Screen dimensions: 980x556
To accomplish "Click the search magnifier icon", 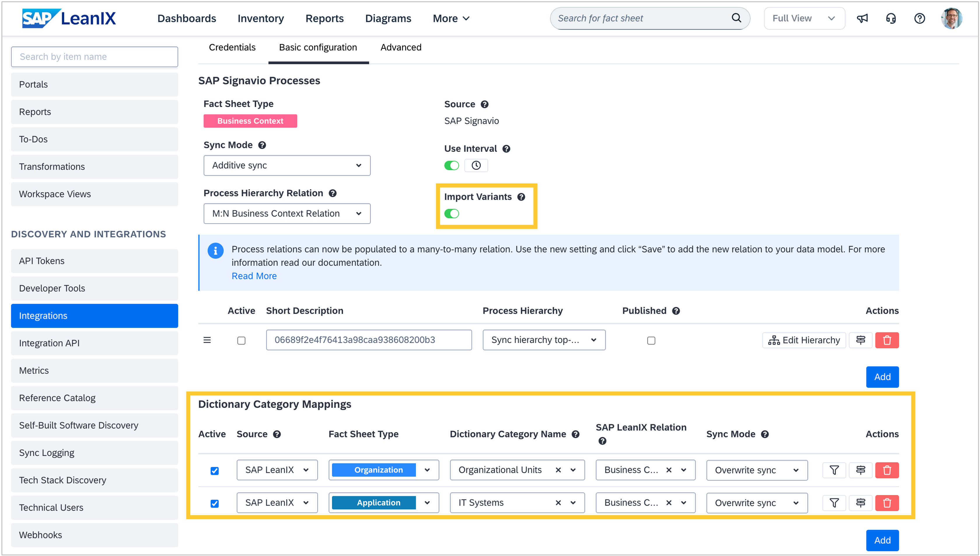I will pos(736,18).
